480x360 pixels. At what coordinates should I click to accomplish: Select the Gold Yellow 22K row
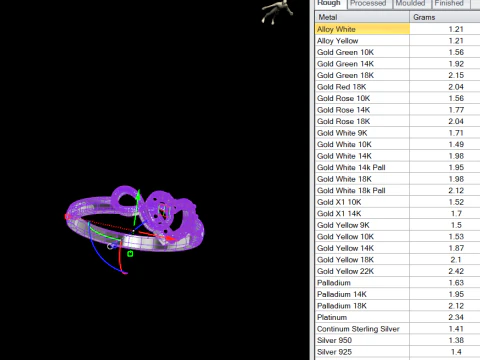point(397,271)
